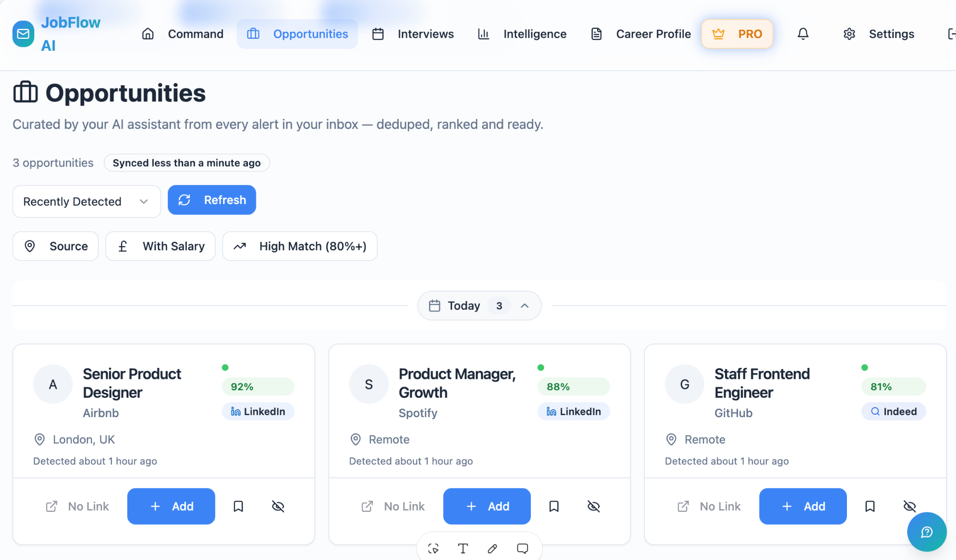This screenshot has width=956, height=560.
Task: Click the Airbnb 'A' company avatar
Action: tap(53, 384)
